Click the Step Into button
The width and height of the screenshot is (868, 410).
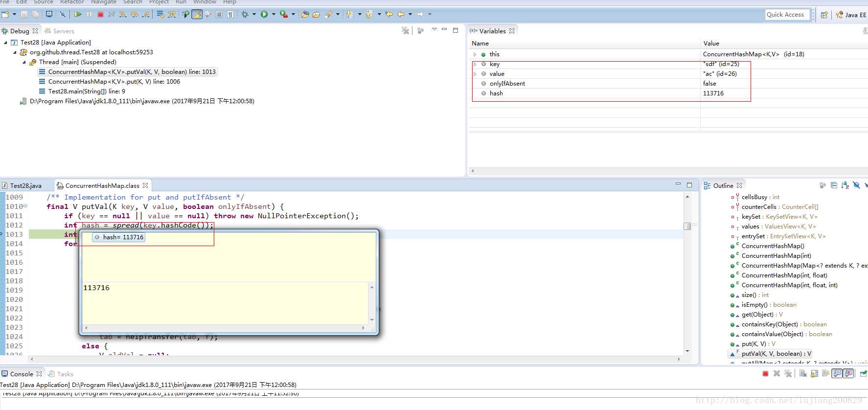coord(122,14)
